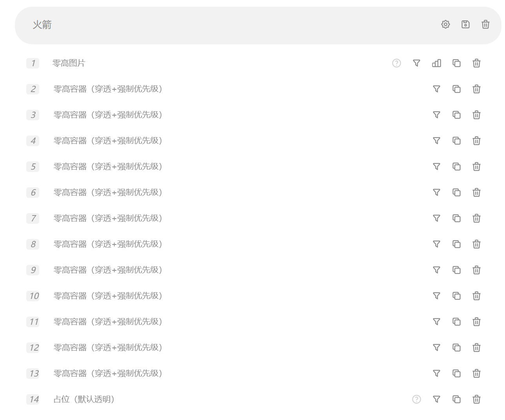505x420 pixels.
Task: Delete row 14 占位 item
Action: click(x=476, y=399)
